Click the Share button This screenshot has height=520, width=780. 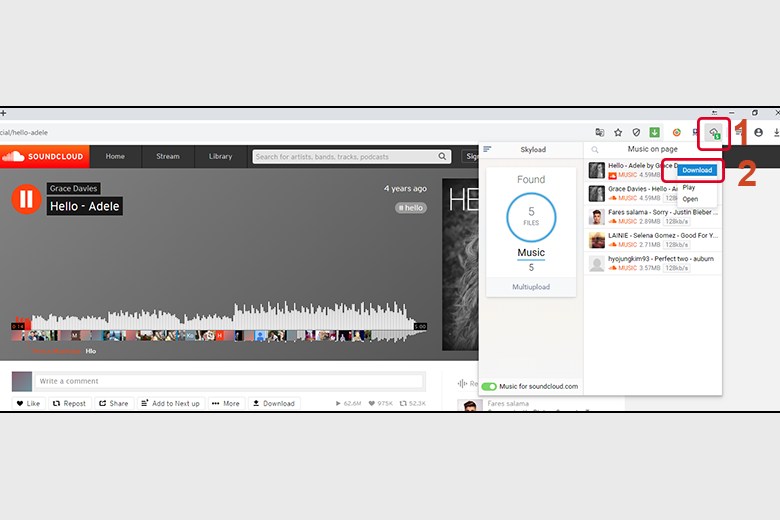click(113, 403)
